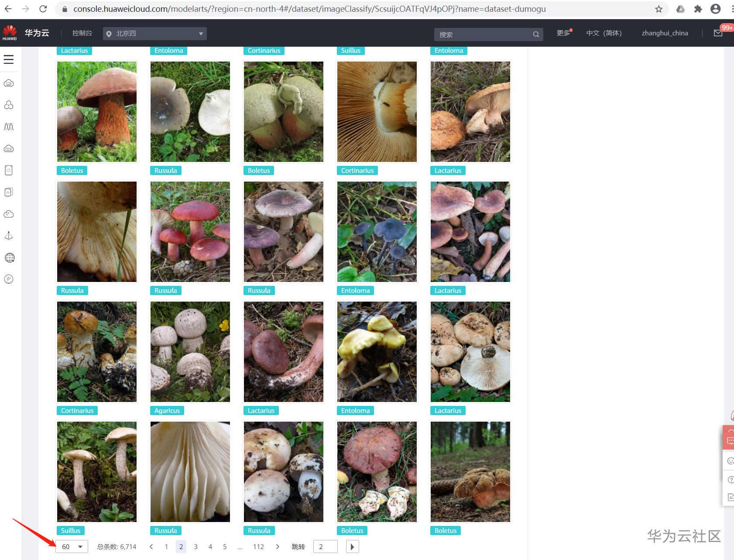Go to page 1 of the dataset

tap(166, 546)
